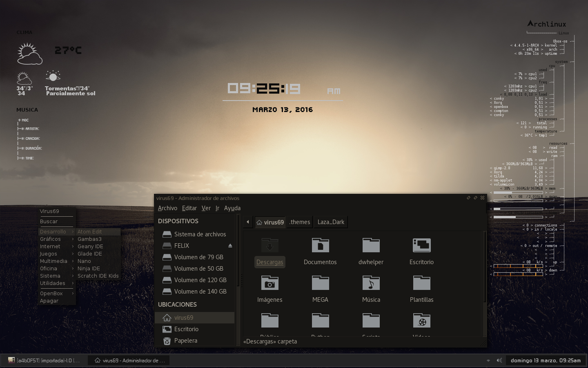Click the Escritorio desktop icon in sidebar

click(x=167, y=329)
